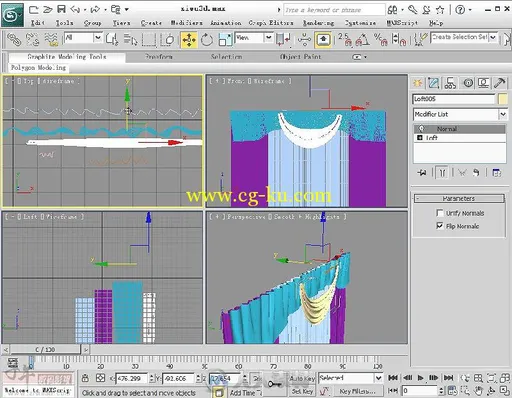This screenshot has height=398, width=512.
Task: Click the Set Key button
Action: pos(302,391)
